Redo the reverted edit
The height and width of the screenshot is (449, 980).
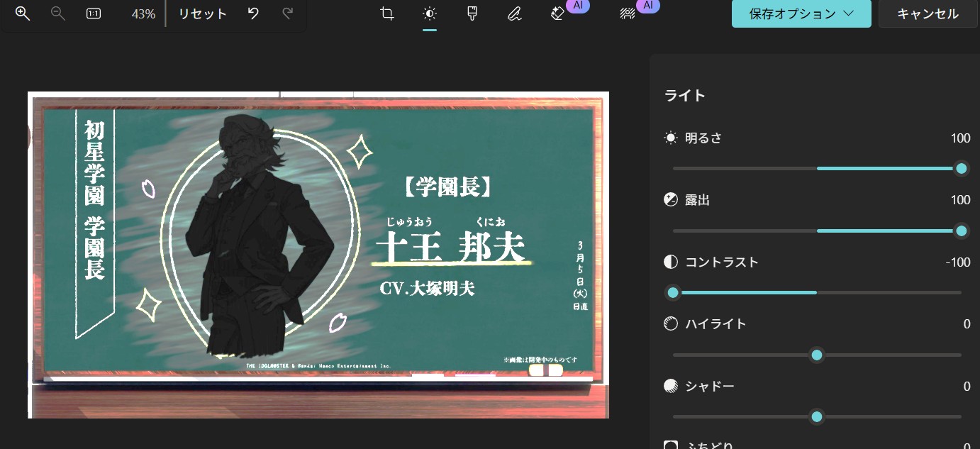click(x=288, y=13)
